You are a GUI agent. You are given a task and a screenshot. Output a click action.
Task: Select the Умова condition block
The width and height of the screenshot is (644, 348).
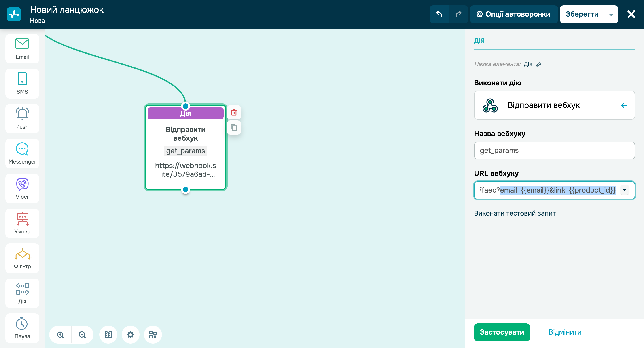pyautogui.click(x=22, y=223)
